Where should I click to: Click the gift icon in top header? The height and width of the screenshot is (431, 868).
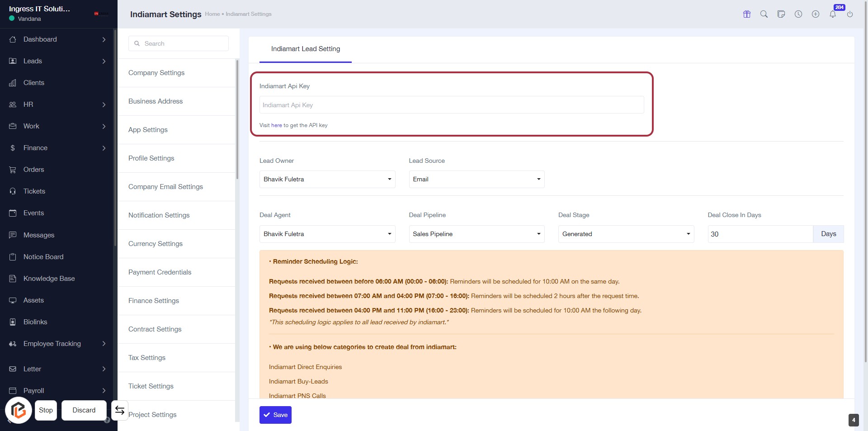pyautogui.click(x=747, y=14)
